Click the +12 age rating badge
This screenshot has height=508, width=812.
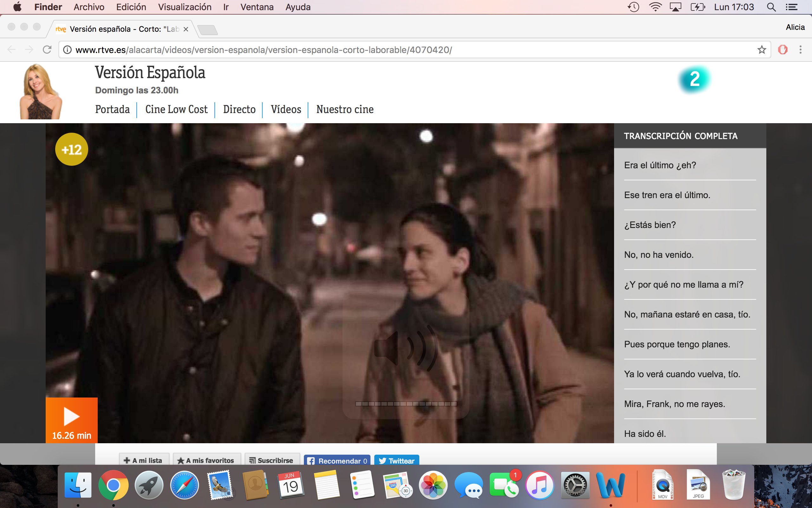[71, 149]
